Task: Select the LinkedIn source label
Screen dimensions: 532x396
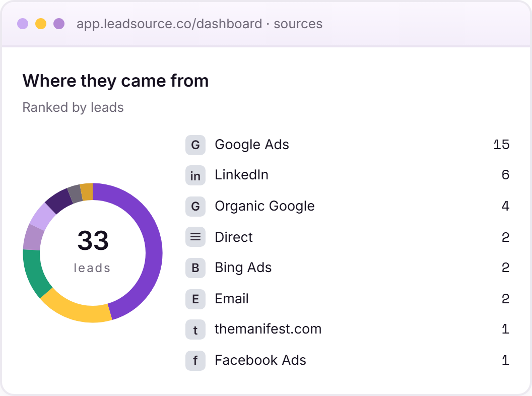Action: click(242, 175)
